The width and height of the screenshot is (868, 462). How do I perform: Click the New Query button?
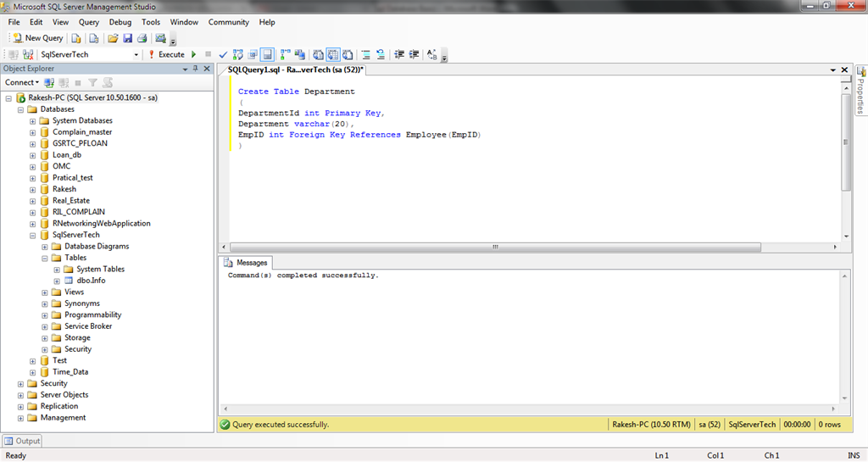[37, 38]
